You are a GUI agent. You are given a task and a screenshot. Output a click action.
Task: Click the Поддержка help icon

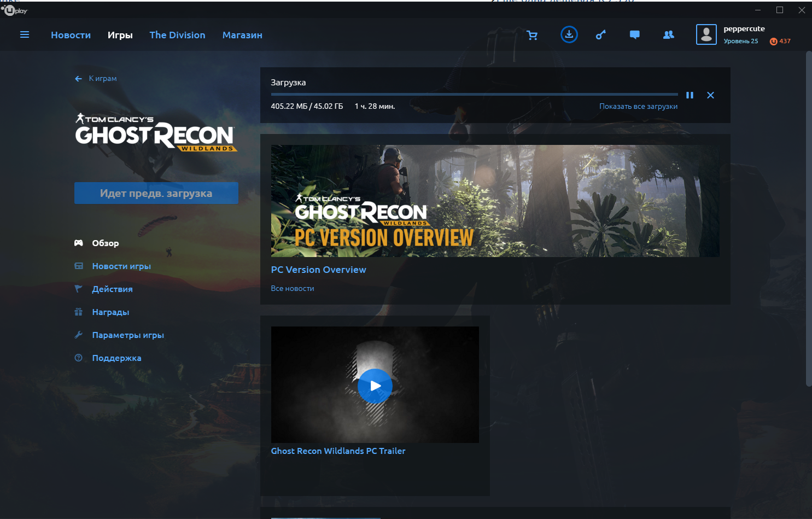click(x=79, y=358)
